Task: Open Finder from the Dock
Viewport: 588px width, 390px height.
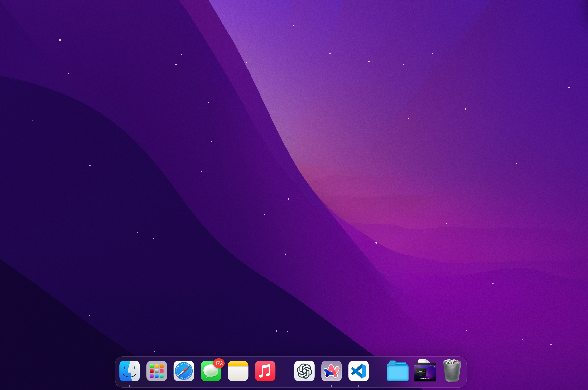Action: [x=129, y=371]
